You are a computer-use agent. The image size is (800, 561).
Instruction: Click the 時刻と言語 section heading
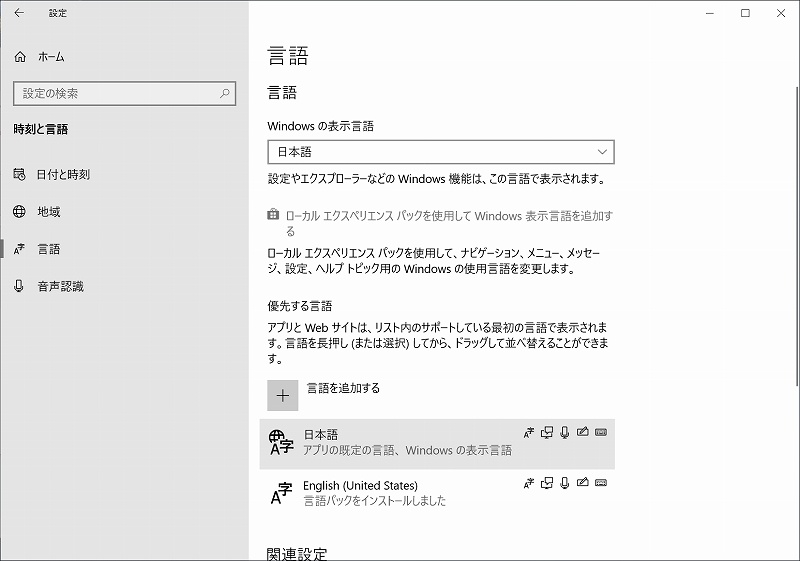tap(41, 130)
